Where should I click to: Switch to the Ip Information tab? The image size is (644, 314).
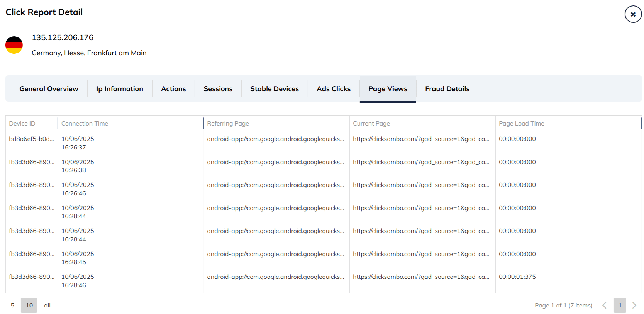point(120,89)
